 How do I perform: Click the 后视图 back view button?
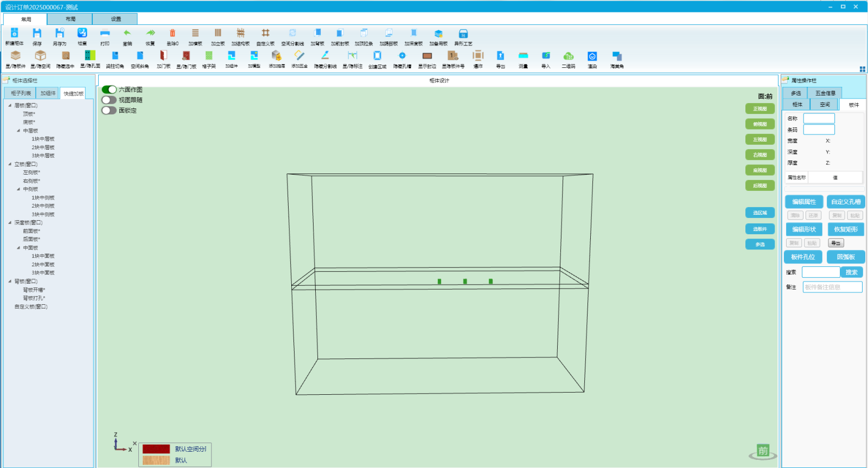tap(760, 185)
